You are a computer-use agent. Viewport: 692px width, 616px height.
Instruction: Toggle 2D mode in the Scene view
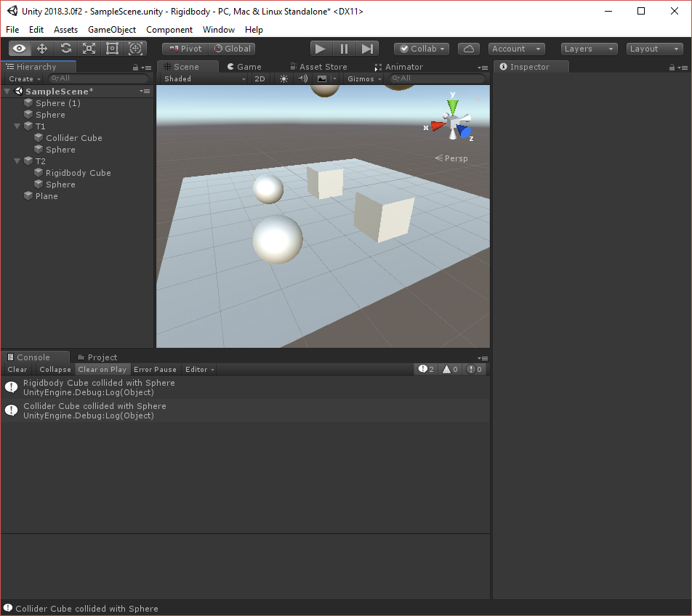[259, 78]
